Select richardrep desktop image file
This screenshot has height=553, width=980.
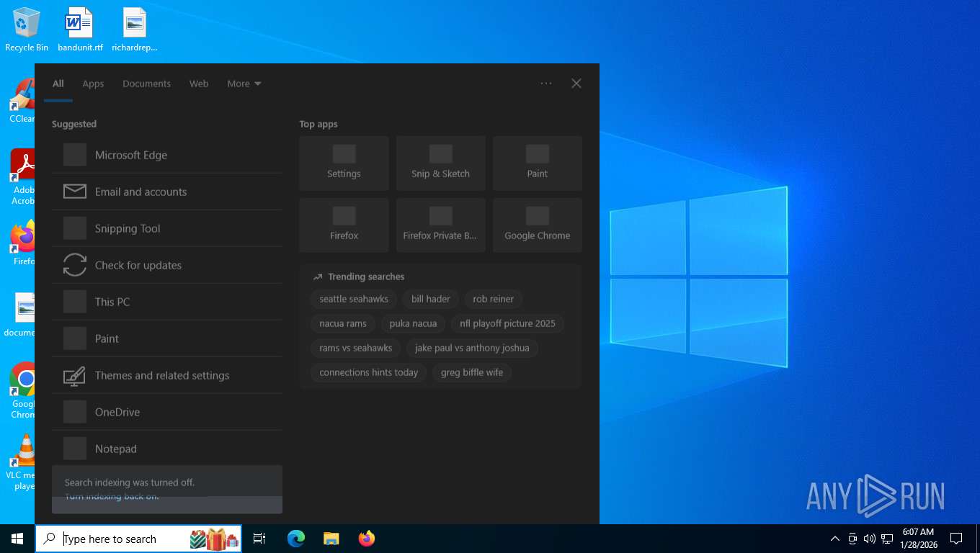point(135,30)
